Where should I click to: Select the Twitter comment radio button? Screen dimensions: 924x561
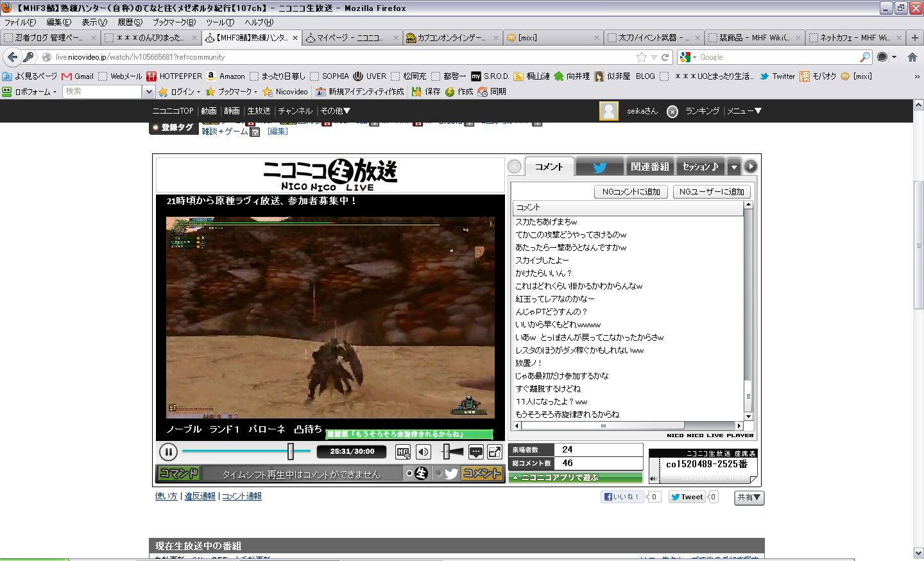[439, 474]
